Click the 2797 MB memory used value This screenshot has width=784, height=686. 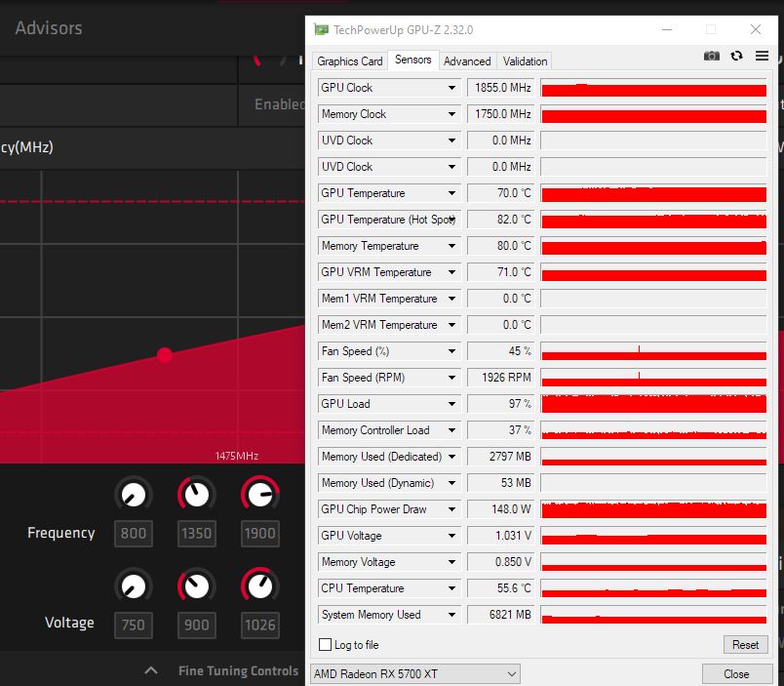coord(500,457)
